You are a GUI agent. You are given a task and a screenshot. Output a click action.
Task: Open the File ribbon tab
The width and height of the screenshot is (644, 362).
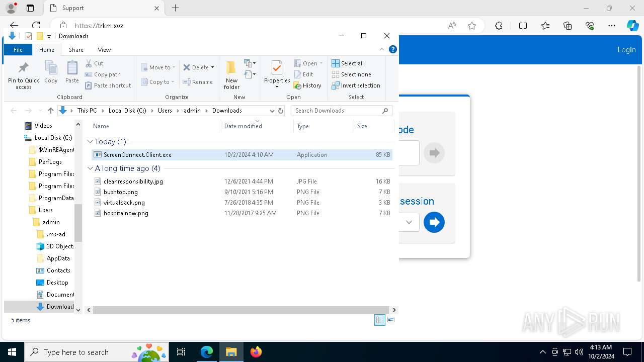18,50
